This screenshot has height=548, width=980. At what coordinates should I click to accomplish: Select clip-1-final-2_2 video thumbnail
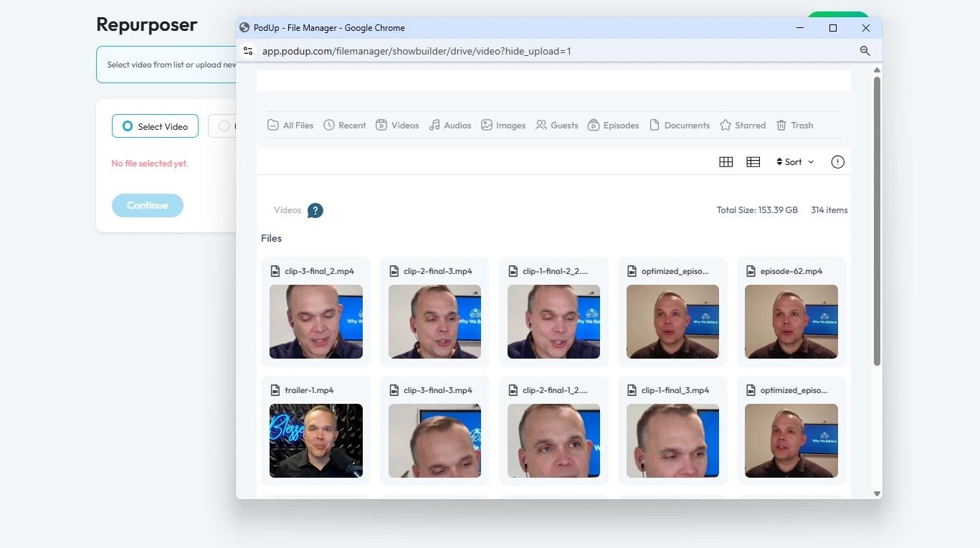pos(554,321)
